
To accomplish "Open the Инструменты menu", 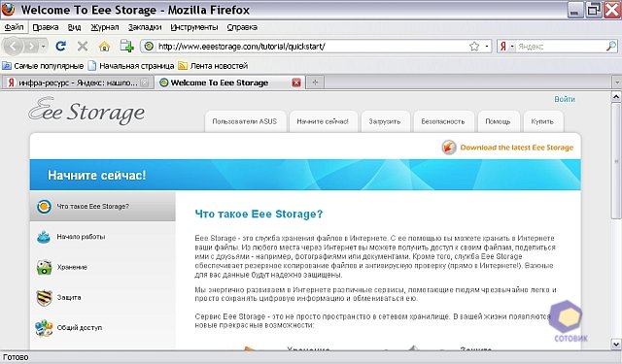I will pos(194,27).
